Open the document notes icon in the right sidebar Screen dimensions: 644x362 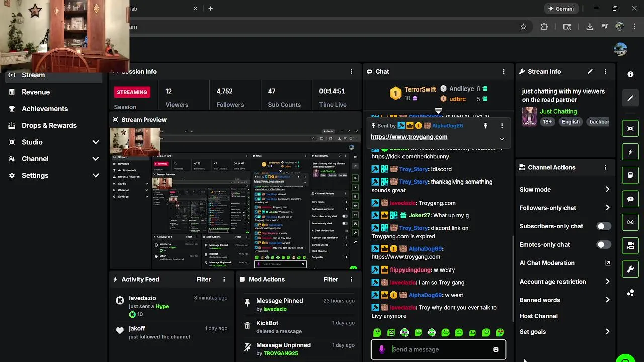(x=630, y=175)
